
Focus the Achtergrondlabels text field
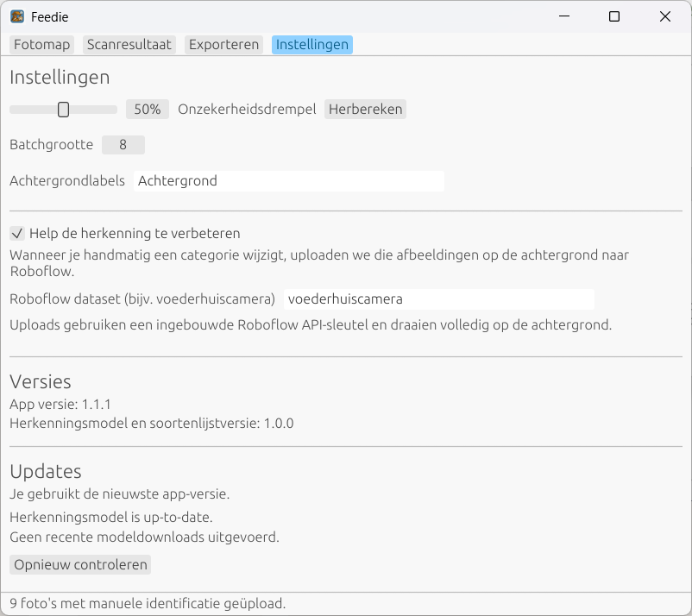coord(288,181)
